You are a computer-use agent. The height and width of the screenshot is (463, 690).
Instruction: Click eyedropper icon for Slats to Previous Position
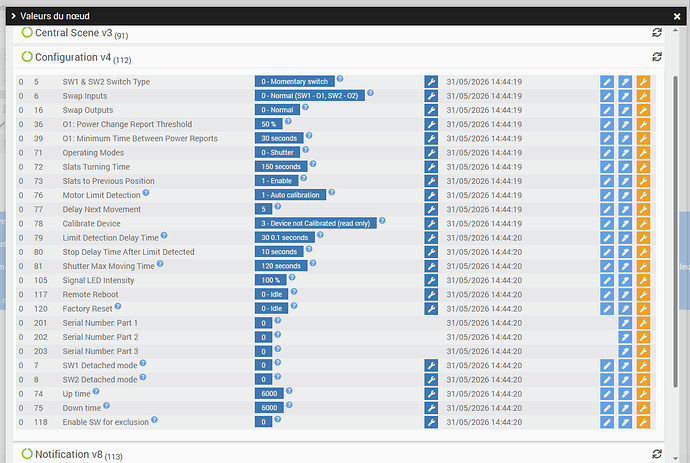625,181
